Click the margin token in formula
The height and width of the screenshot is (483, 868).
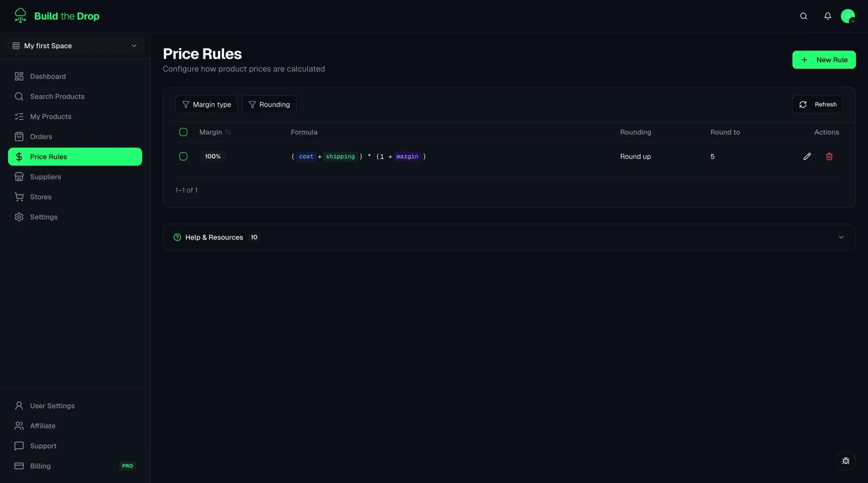click(407, 157)
